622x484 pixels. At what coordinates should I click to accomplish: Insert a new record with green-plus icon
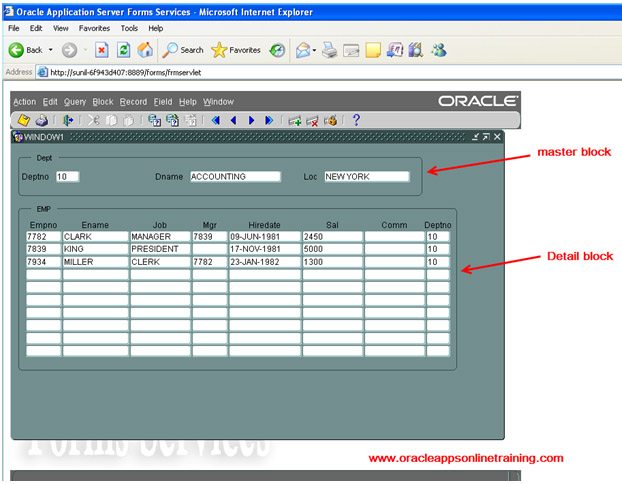(x=295, y=120)
